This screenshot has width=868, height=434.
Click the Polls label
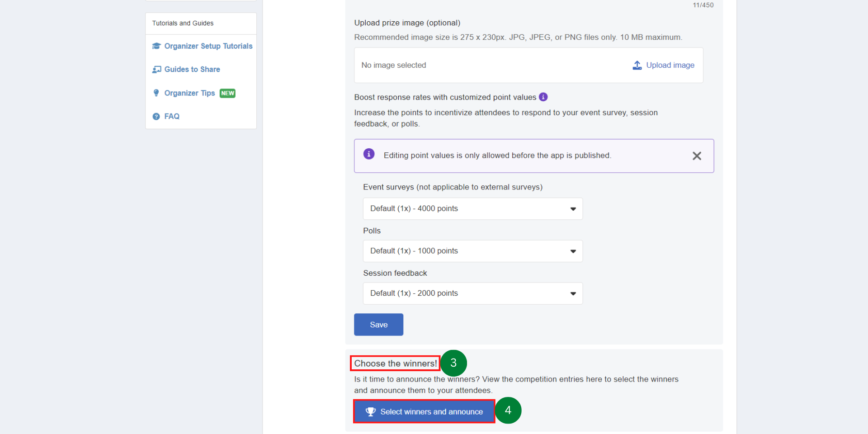[x=372, y=231]
